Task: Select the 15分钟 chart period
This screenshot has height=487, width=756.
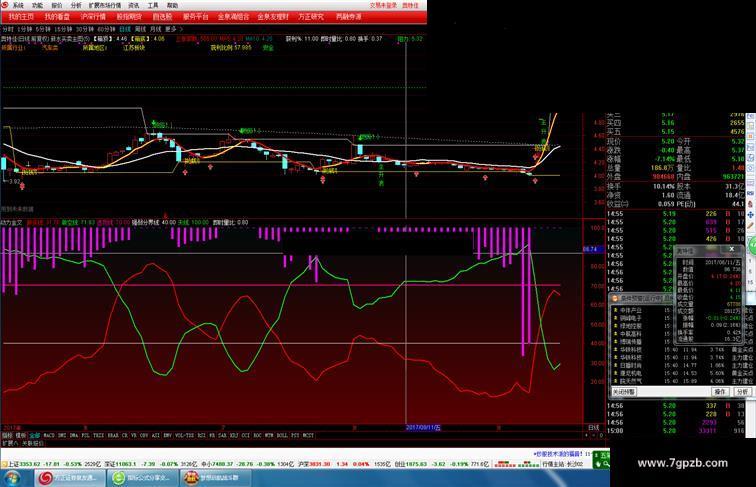Action: 63,29
